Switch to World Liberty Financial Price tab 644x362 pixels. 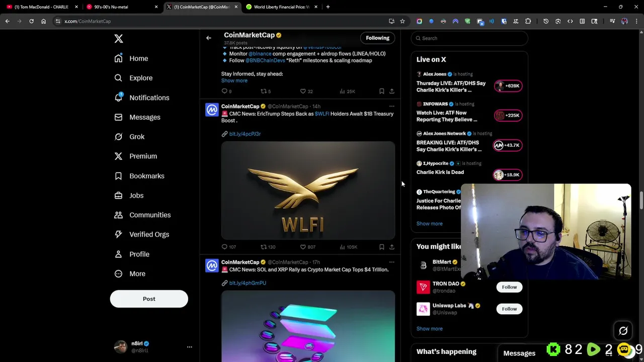282,7
